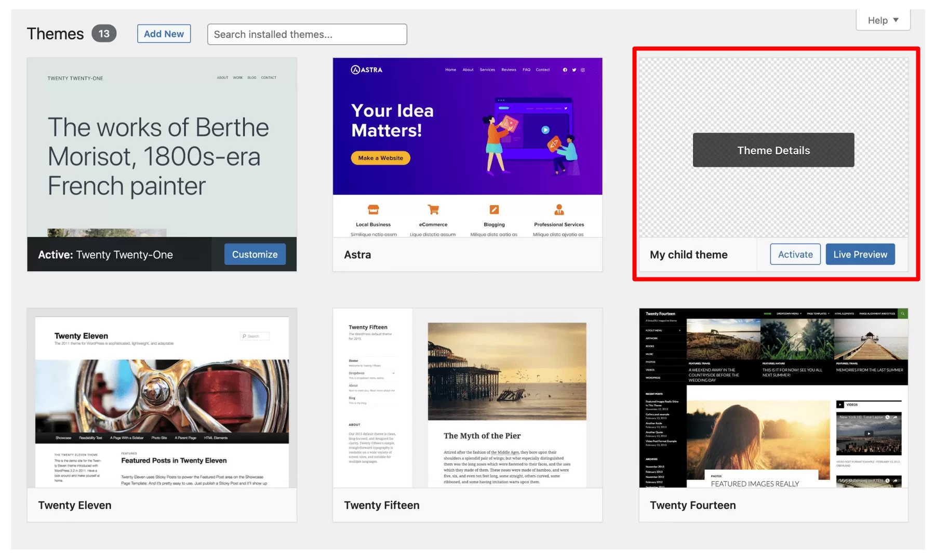The image size is (935, 560).
Task: Customize the active Twenty Twenty-One theme
Action: coord(255,254)
